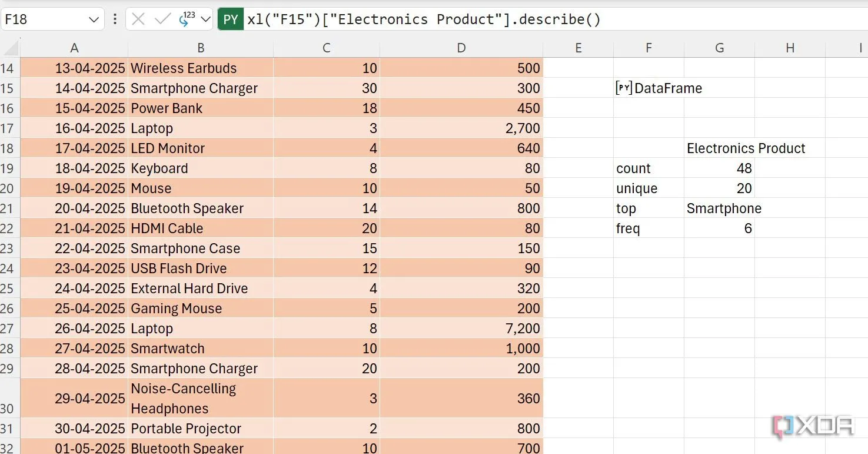The width and height of the screenshot is (868, 454).
Task: Select column D header
Action: tap(461, 48)
